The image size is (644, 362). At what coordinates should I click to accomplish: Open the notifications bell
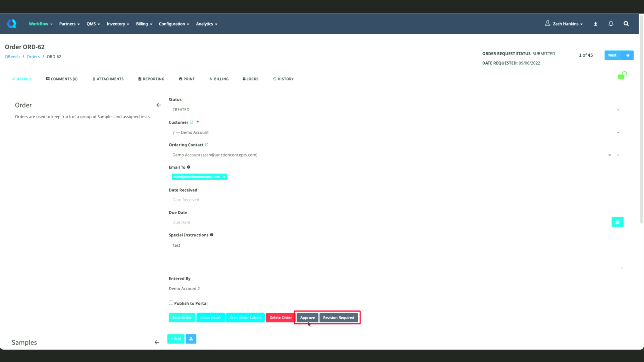coord(611,23)
